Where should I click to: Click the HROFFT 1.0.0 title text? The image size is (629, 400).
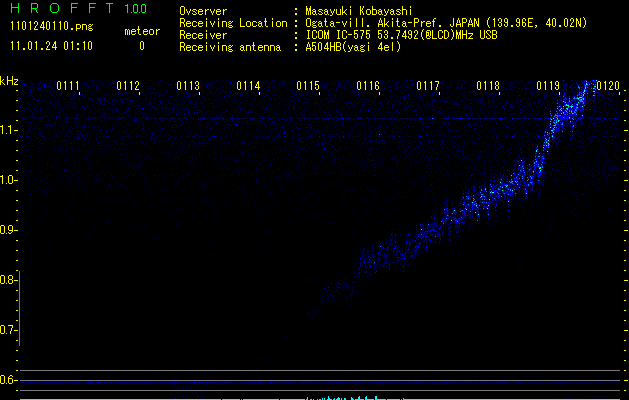[x=79, y=8]
